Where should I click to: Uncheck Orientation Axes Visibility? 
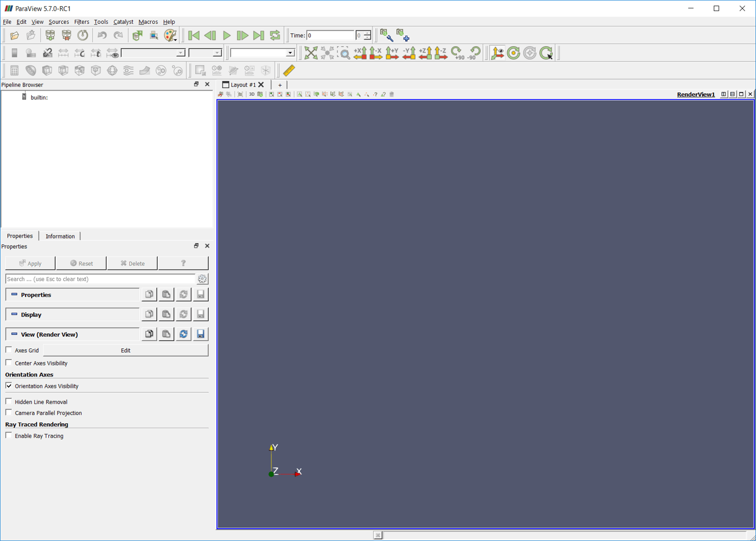click(x=9, y=385)
